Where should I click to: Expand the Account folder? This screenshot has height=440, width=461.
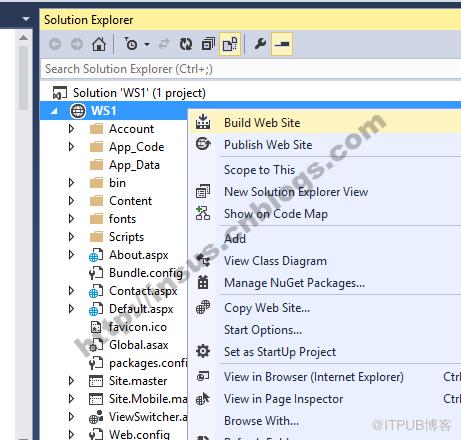point(71,129)
